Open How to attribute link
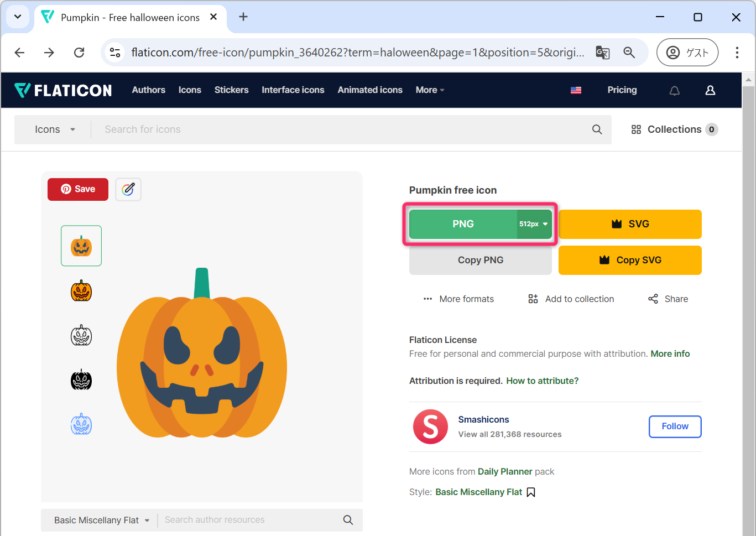Viewport: 756px width, 536px height. (542, 381)
